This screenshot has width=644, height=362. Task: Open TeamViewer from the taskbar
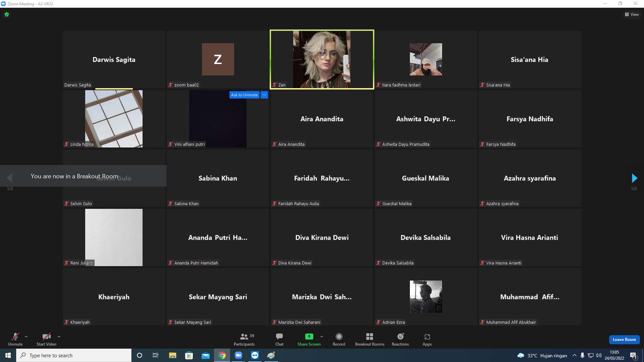coord(255,355)
